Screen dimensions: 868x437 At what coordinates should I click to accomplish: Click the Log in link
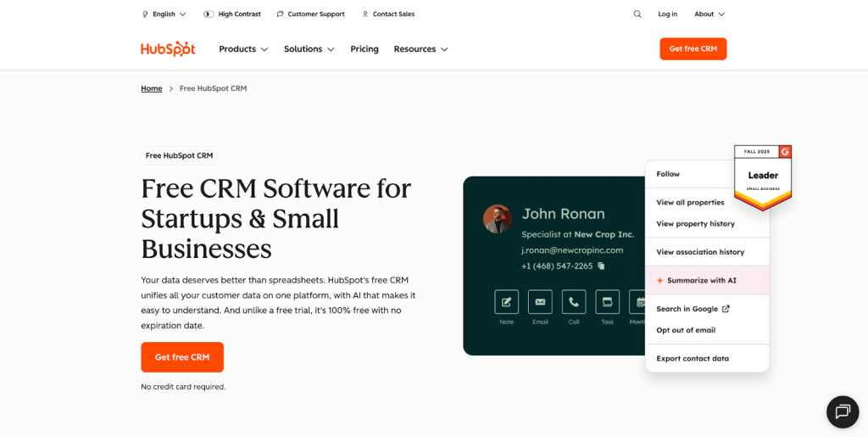pos(668,14)
